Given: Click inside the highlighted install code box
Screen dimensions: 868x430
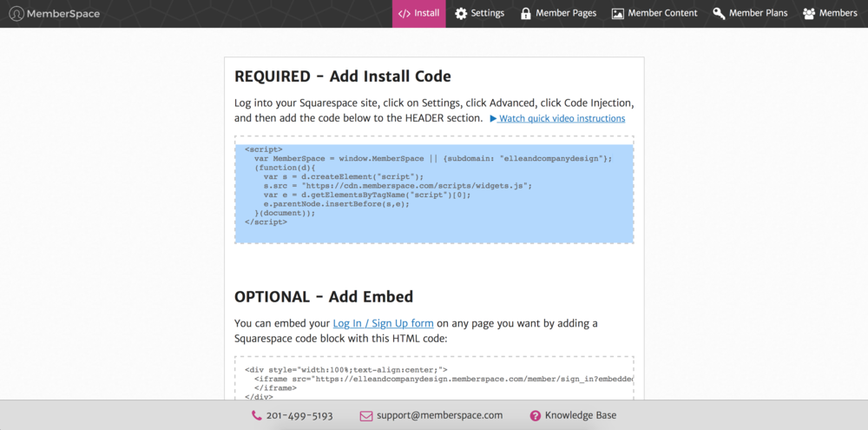Looking at the screenshot, I should click(x=434, y=189).
